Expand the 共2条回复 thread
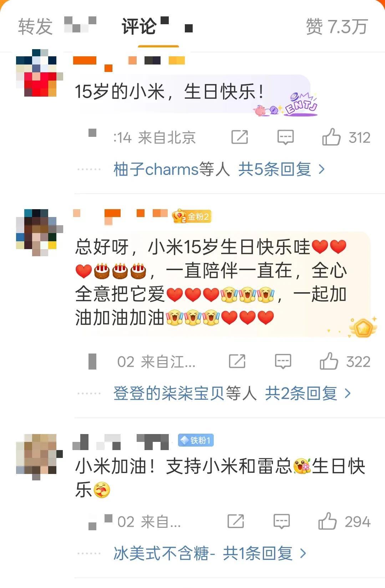This screenshot has height=588, width=385. click(308, 393)
